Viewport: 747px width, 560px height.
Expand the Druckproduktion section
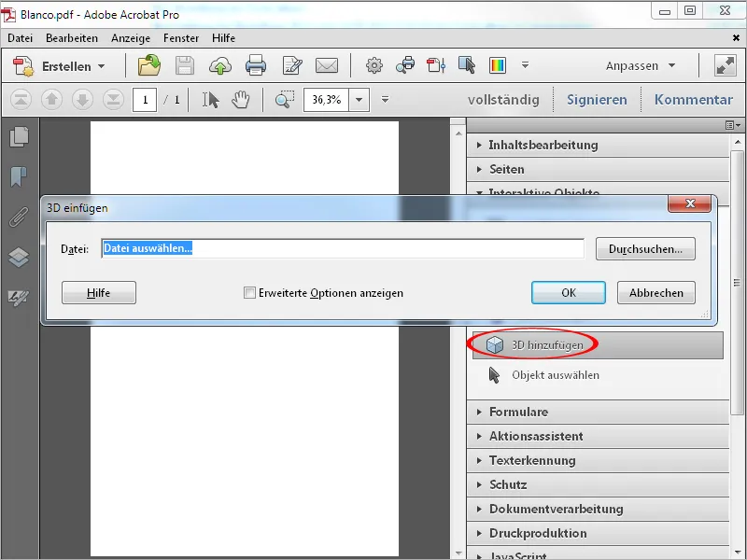click(598, 533)
